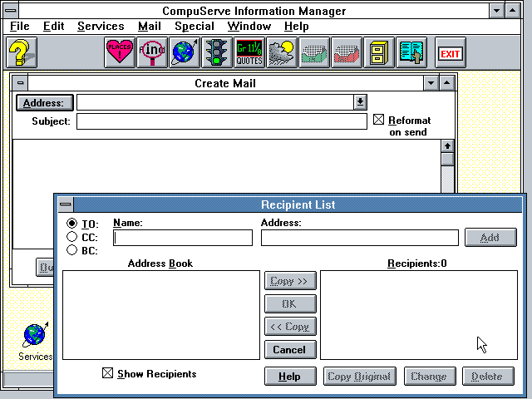Image resolution: width=532 pixels, height=399 pixels.
Task: Click the Address: button in Create Mail
Action: tap(45, 102)
